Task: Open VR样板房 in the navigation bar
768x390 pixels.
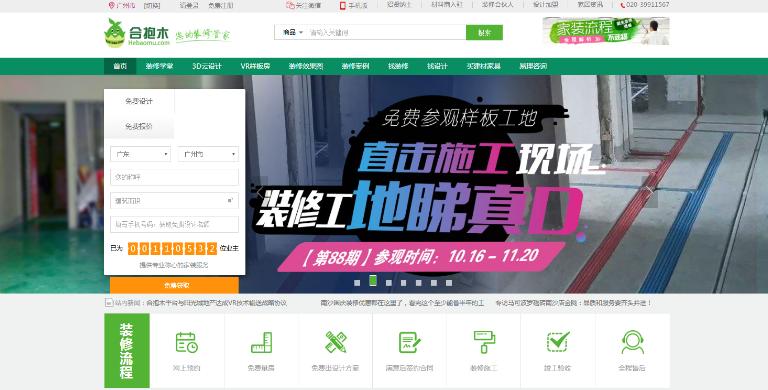Action: pyautogui.click(x=255, y=66)
